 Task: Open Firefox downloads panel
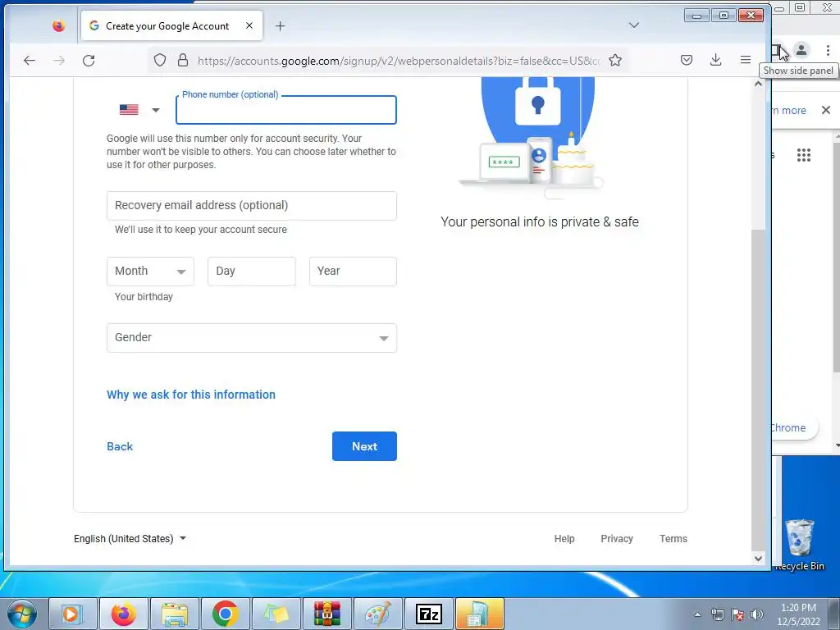click(x=715, y=60)
